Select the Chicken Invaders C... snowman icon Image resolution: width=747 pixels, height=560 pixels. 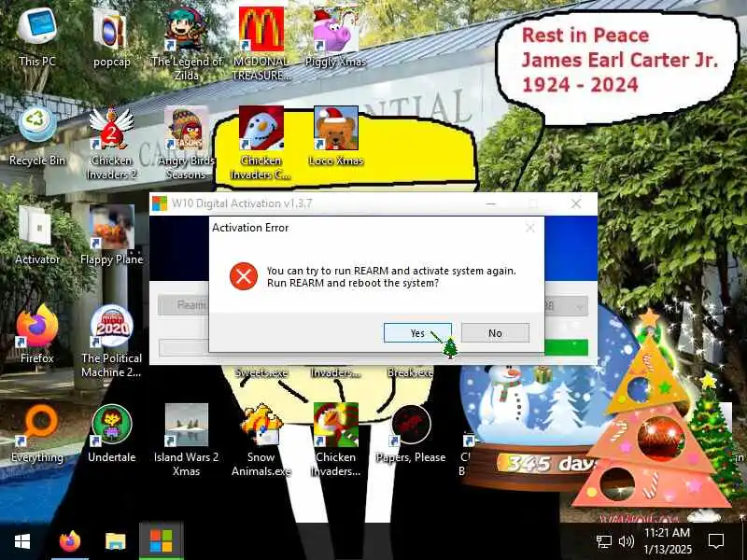261,143
